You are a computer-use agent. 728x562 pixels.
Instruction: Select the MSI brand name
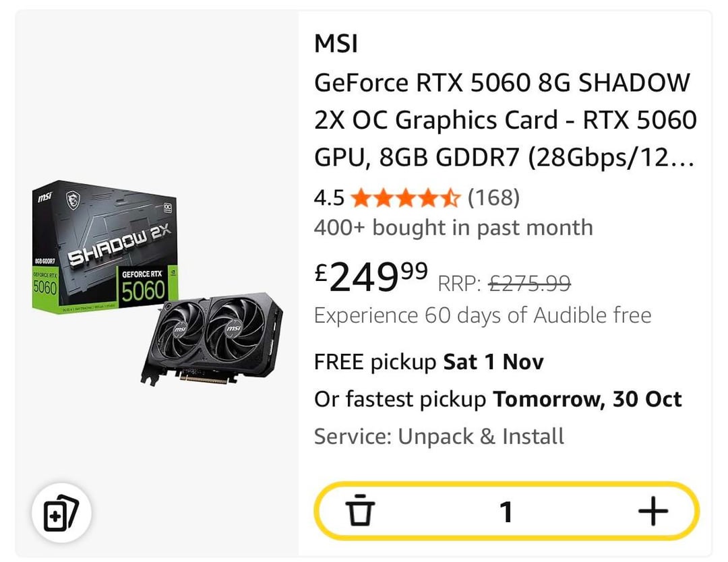click(x=336, y=44)
